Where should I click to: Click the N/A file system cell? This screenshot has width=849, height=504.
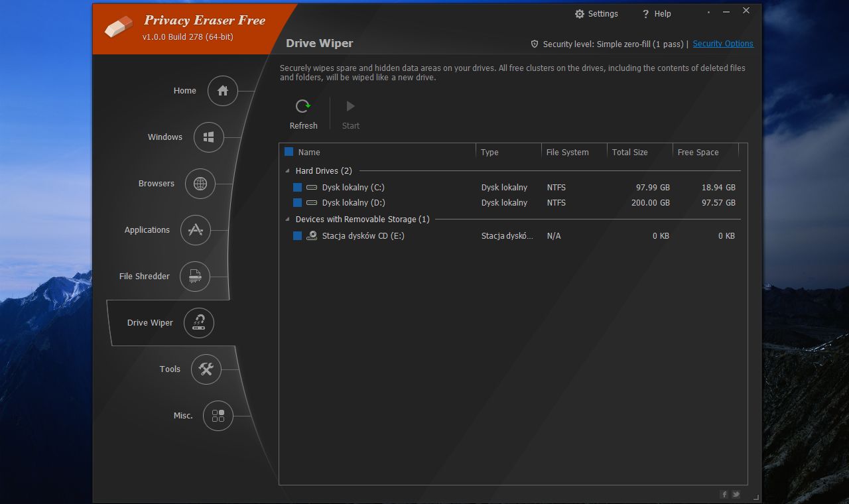[554, 236]
